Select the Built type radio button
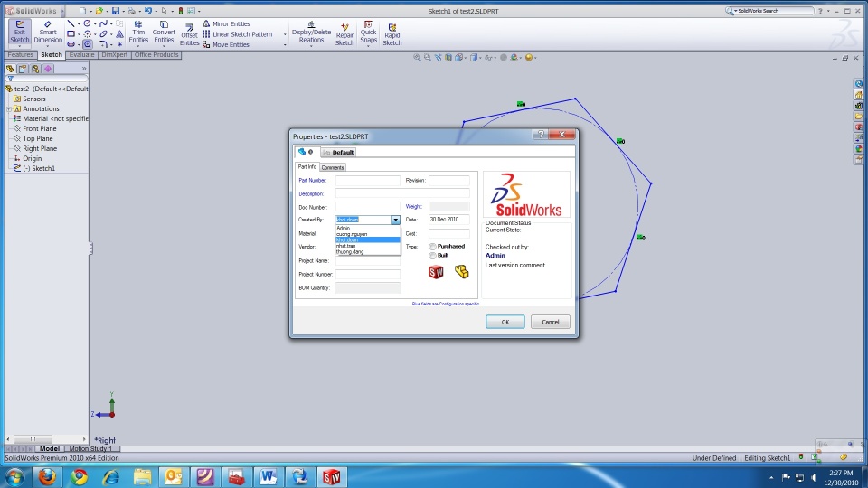Viewport: 868px width, 488px height. [432, 256]
